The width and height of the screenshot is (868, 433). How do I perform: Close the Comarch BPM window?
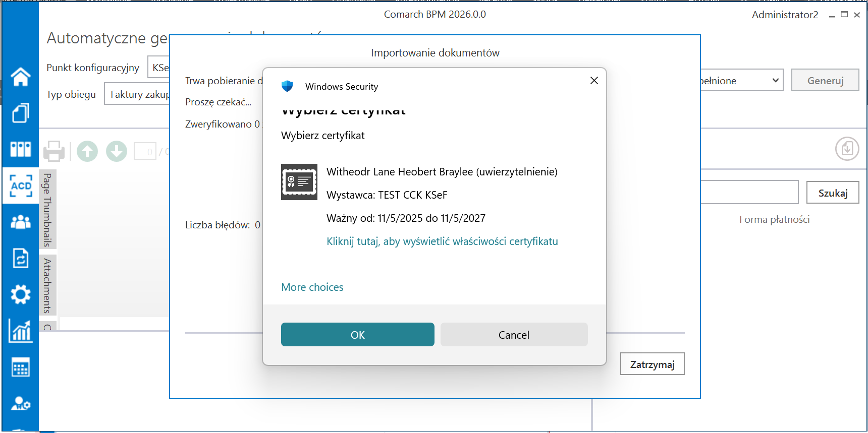pyautogui.click(x=857, y=15)
